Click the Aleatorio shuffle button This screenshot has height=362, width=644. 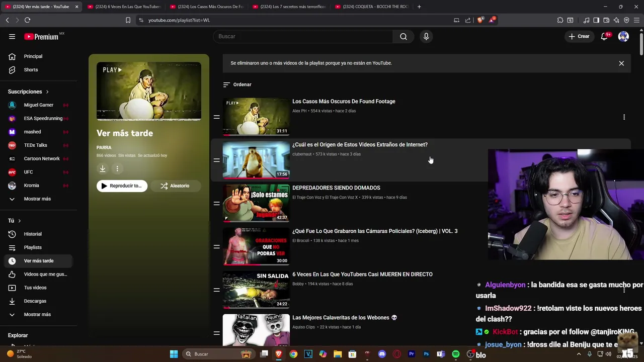(175, 186)
